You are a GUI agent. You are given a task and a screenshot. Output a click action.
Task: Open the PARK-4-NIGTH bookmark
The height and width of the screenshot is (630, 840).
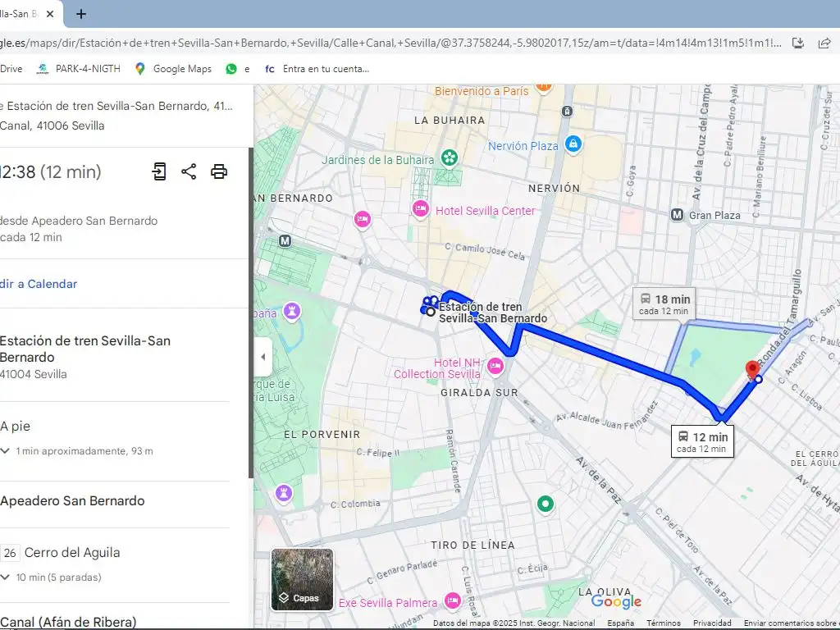click(78, 69)
